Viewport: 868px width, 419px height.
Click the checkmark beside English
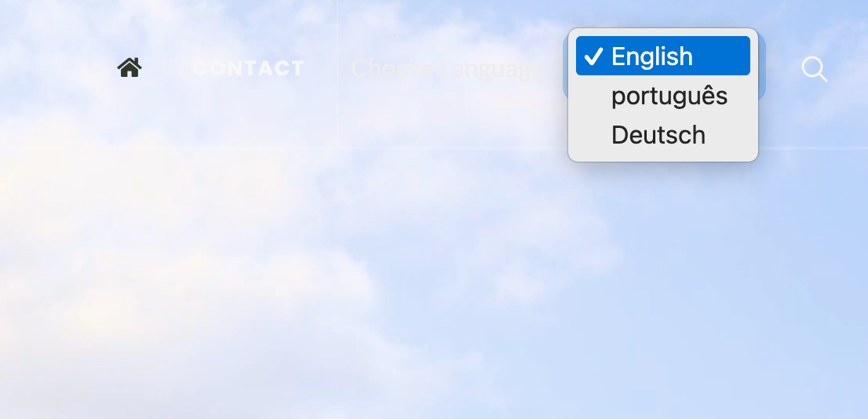593,56
